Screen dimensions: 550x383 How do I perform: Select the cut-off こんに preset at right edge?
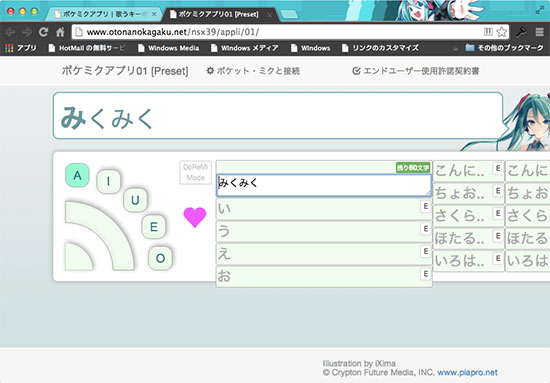coord(528,171)
